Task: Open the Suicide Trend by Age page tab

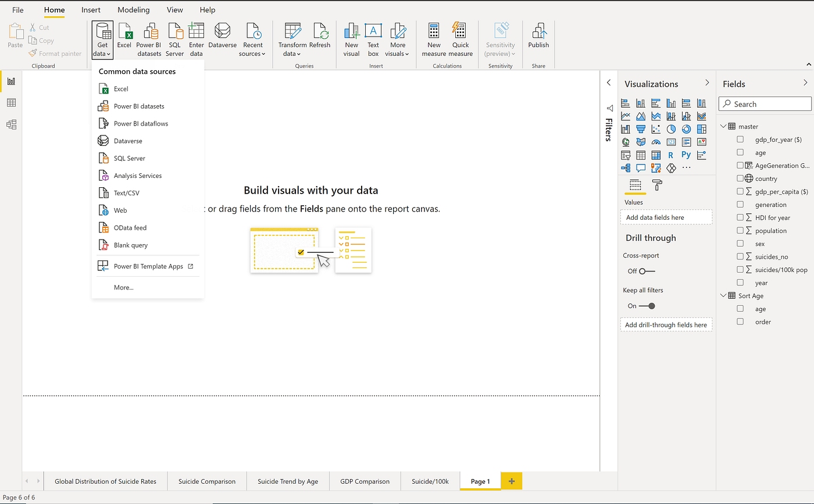Action: coord(288,481)
